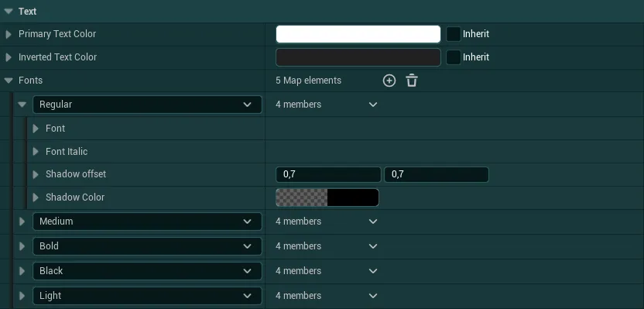This screenshot has height=309, width=644.
Task: Select the Fonts label
Action: pos(30,81)
